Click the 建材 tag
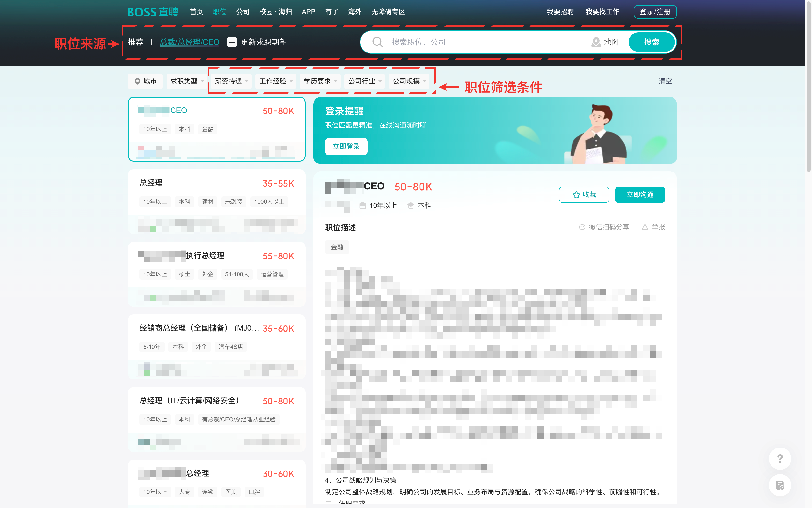812x508 pixels. pos(208,202)
